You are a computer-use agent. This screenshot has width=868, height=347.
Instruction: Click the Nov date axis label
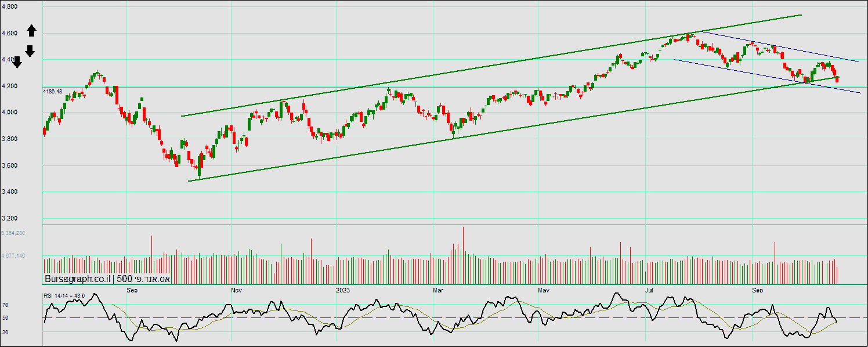[236, 289]
